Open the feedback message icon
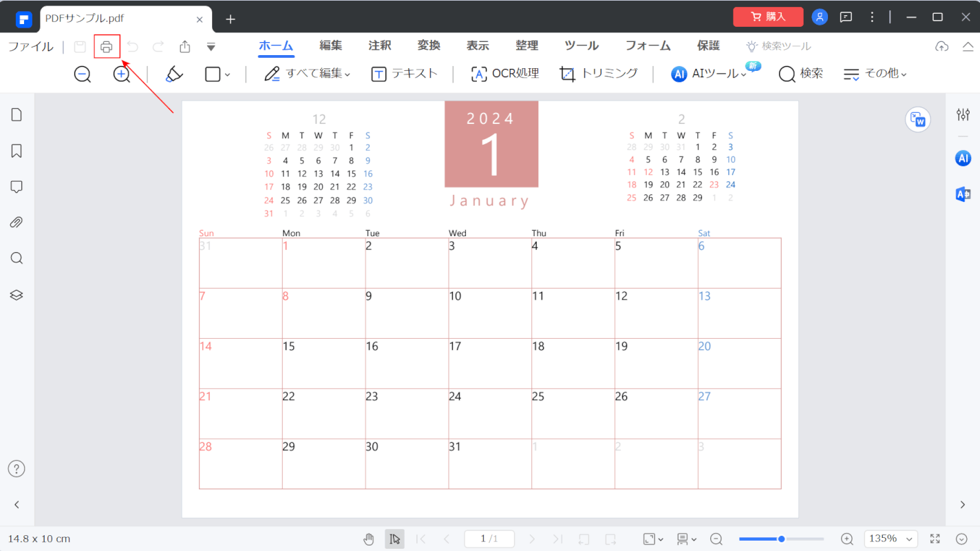Screen dimensions: 980x551 click(x=846, y=17)
